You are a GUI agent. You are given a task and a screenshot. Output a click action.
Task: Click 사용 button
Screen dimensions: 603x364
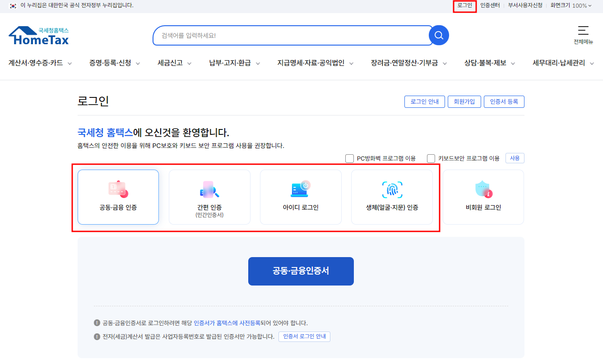click(x=515, y=158)
